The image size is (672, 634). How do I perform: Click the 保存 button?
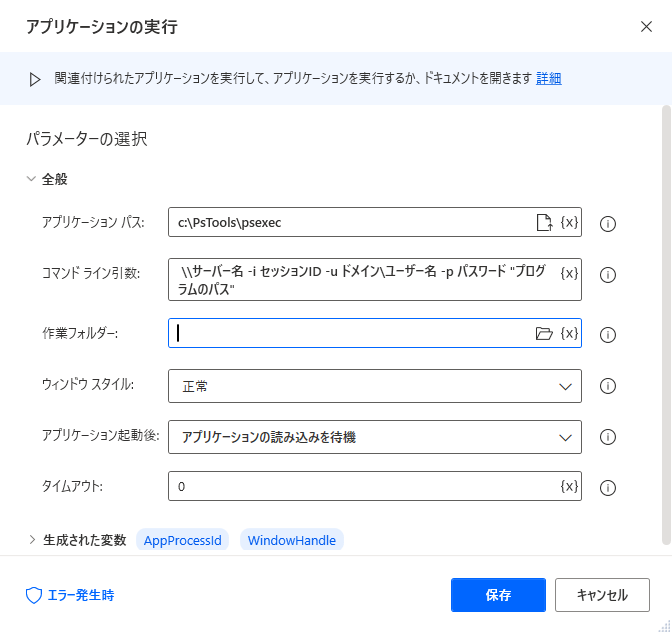click(x=498, y=595)
